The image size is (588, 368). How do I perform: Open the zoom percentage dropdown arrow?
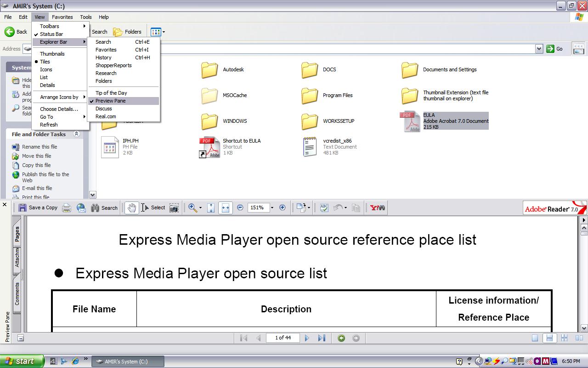coord(272,208)
